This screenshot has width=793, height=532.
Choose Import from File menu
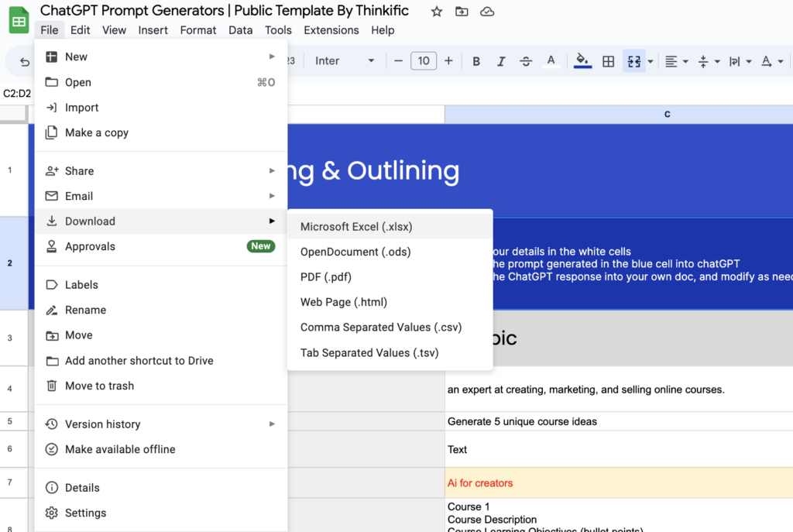(x=161, y=107)
